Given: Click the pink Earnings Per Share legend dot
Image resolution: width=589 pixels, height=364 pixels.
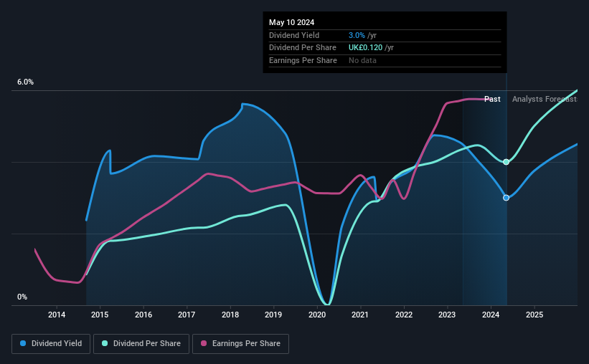Looking at the screenshot, I should point(204,343).
